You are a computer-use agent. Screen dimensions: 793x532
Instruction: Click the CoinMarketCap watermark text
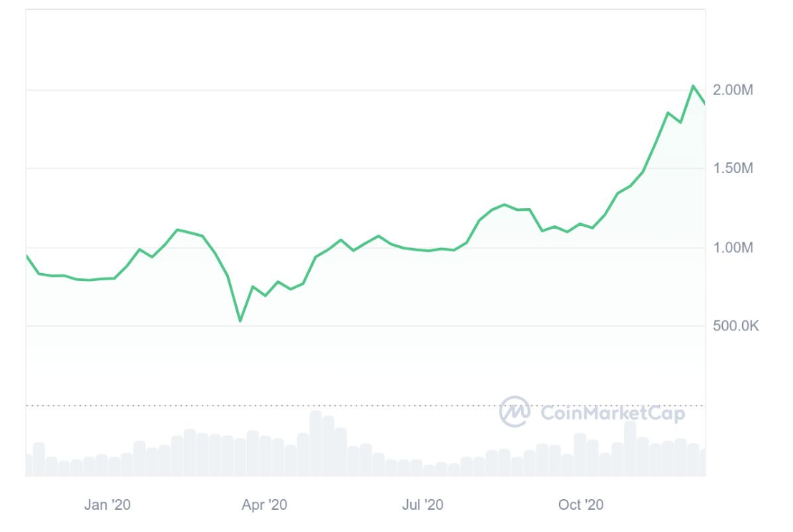[x=613, y=413]
